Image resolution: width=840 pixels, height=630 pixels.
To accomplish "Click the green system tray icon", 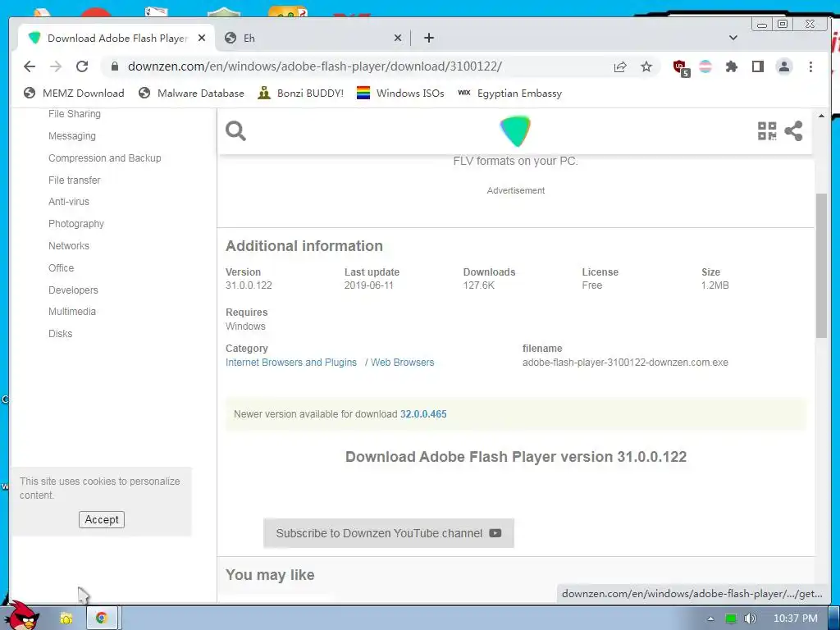I will (x=731, y=619).
